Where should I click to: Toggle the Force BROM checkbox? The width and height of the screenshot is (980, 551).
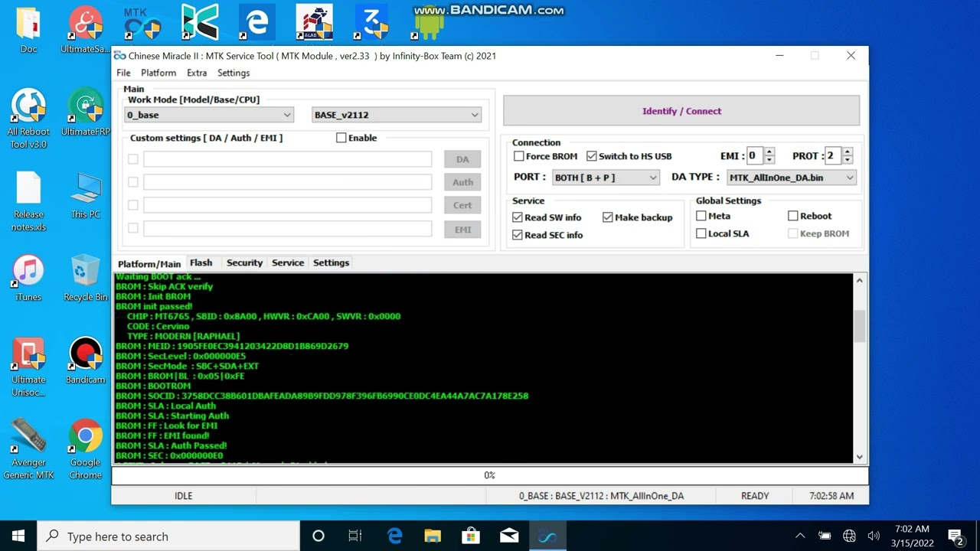[x=519, y=156]
